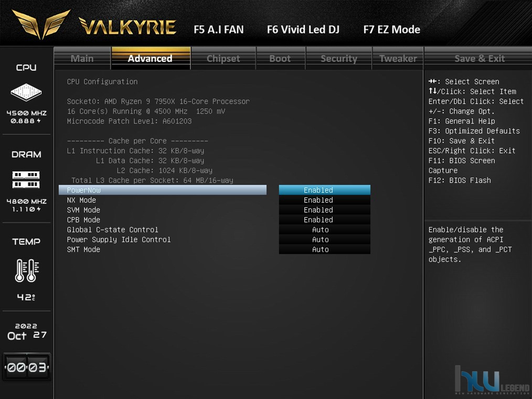Switch to the Main tab
This screenshot has height=399, width=532.
(82, 58)
